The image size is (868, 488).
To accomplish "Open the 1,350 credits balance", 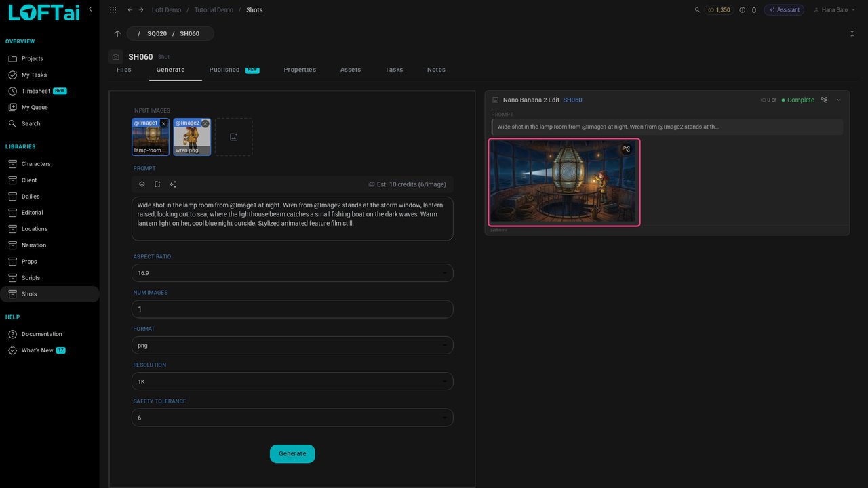I will (719, 10).
